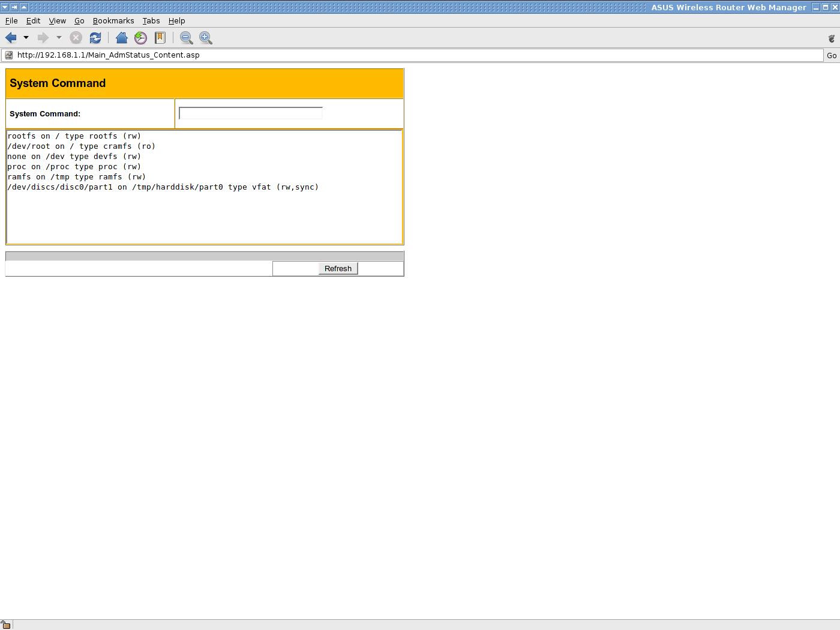Open the View menu
The width and height of the screenshot is (840, 630).
58,21
